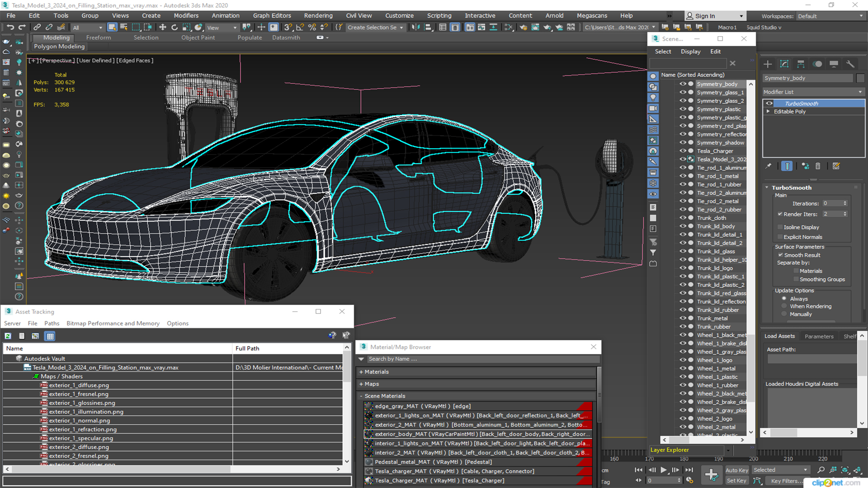868x488 pixels.
Task: Click the Redo arrow in the main toolbar
Action: [21, 27]
